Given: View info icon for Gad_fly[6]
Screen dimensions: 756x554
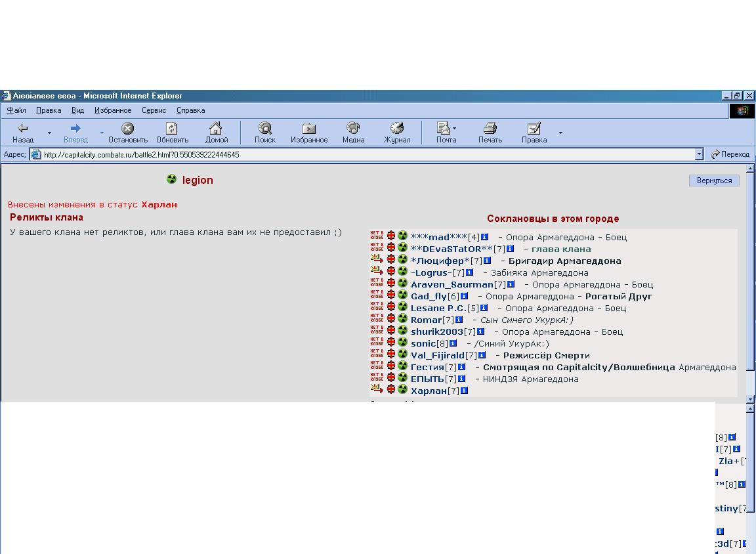Looking at the screenshot, I should click(x=465, y=296).
